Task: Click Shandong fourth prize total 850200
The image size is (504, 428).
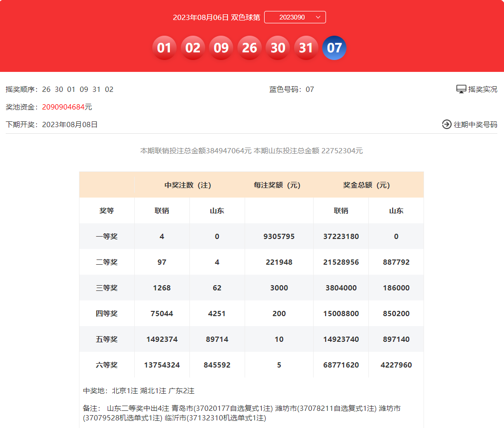Action: (x=396, y=314)
